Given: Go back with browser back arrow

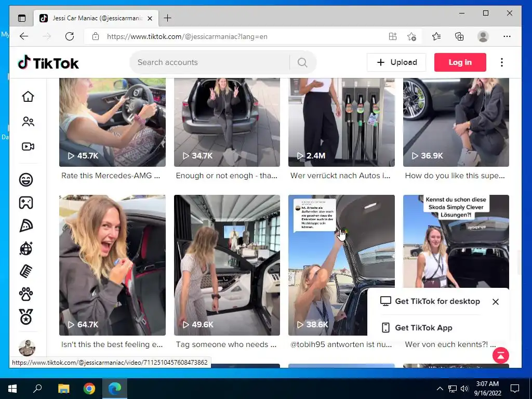Looking at the screenshot, I should (x=24, y=36).
